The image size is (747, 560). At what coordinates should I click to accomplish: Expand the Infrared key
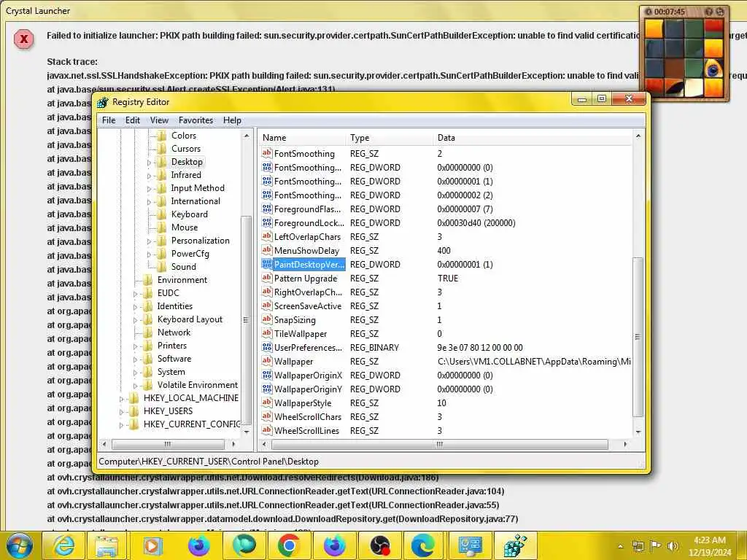pos(149,176)
